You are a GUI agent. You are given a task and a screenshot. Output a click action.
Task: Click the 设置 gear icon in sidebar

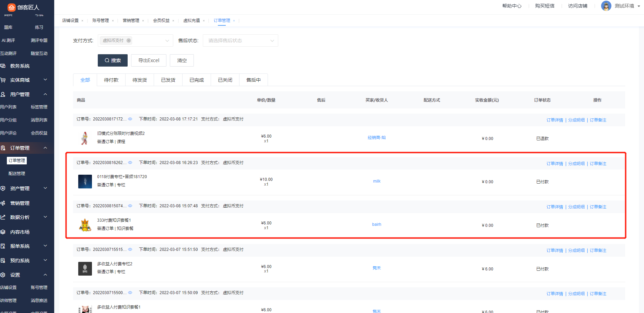tap(3, 275)
